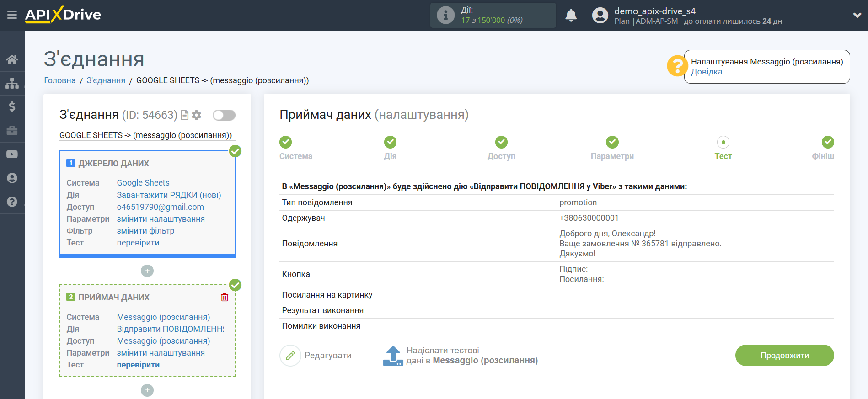Open the briefcase sidebar icon
The image size is (868, 399).
point(12,131)
